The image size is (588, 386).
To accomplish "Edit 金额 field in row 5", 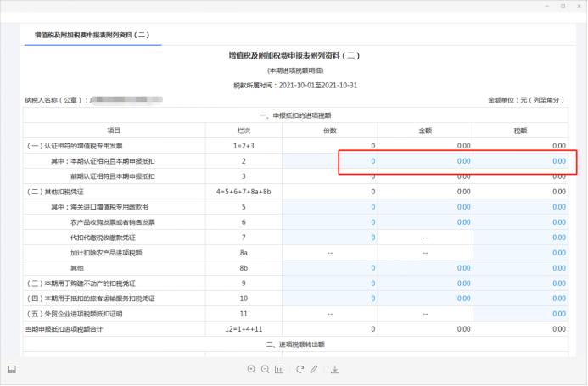I will 425,207.
